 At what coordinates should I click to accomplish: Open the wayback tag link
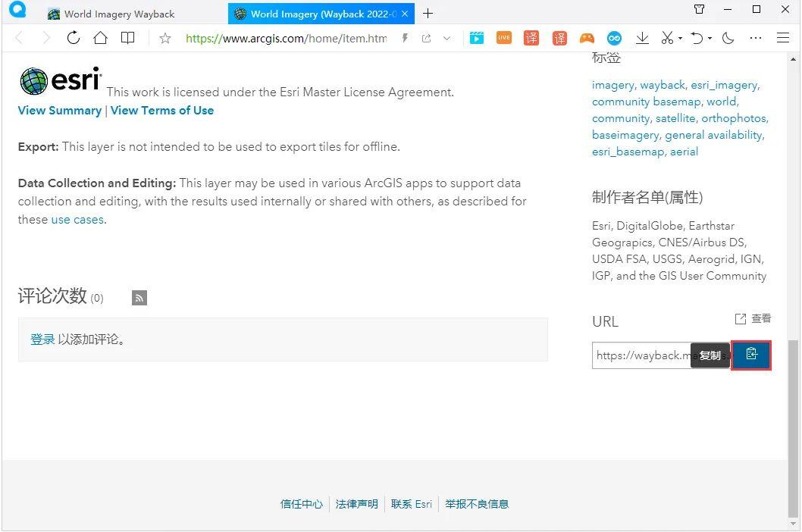pyautogui.click(x=663, y=85)
